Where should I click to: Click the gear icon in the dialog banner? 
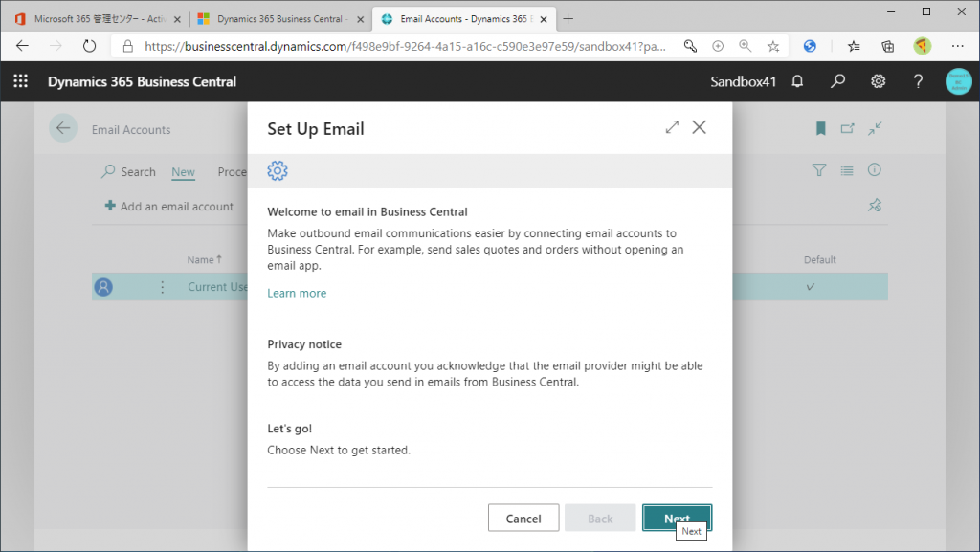click(x=278, y=170)
